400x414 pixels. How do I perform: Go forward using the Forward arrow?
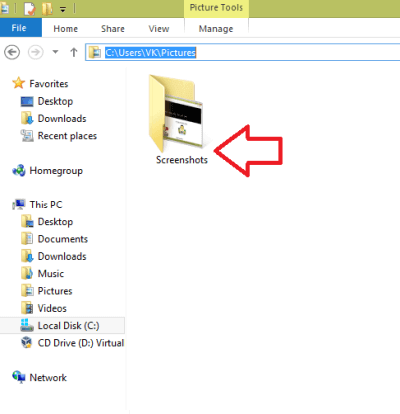(x=35, y=52)
